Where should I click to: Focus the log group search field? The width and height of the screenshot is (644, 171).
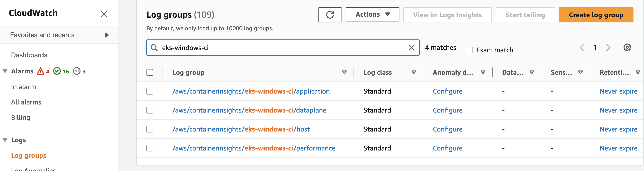pyautogui.click(x=283, y=48)
